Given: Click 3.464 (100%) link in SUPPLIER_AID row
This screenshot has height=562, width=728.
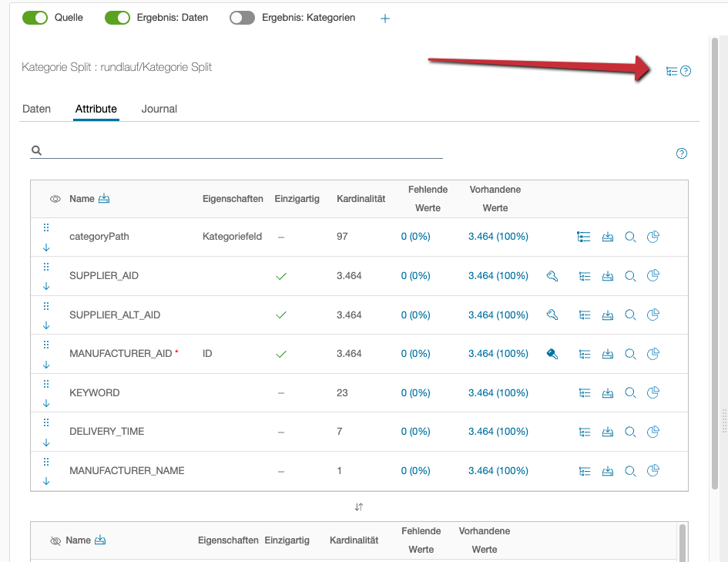Looking at the screenshot, I should 498,276.
